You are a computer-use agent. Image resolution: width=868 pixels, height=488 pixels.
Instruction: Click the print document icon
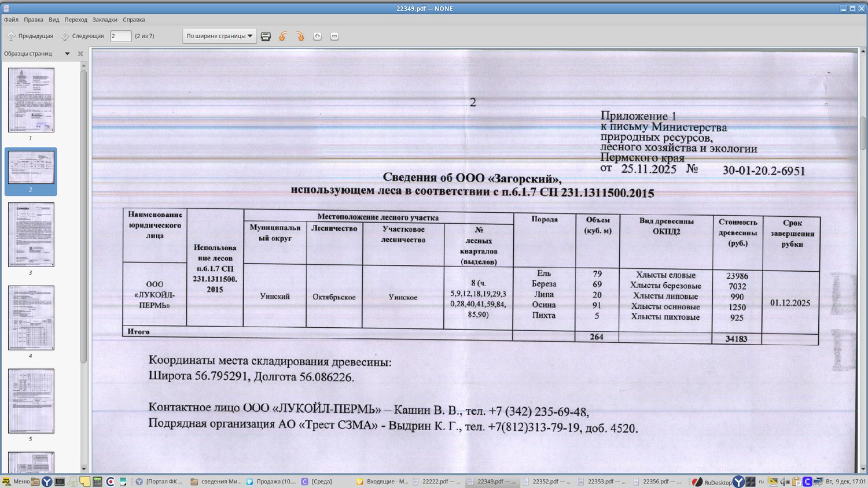266,36
